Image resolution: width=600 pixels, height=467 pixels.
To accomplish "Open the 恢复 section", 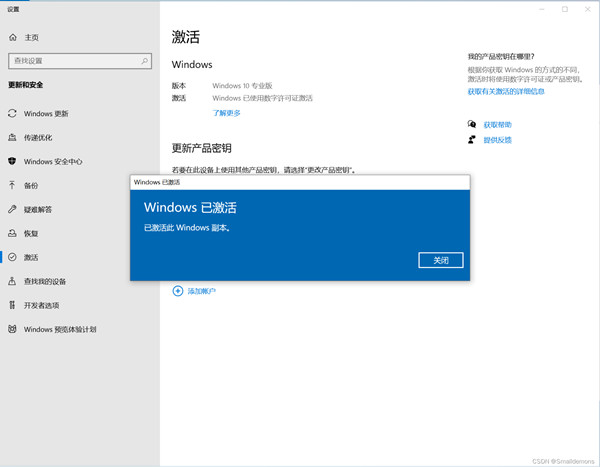I will [x=31, y=234].
